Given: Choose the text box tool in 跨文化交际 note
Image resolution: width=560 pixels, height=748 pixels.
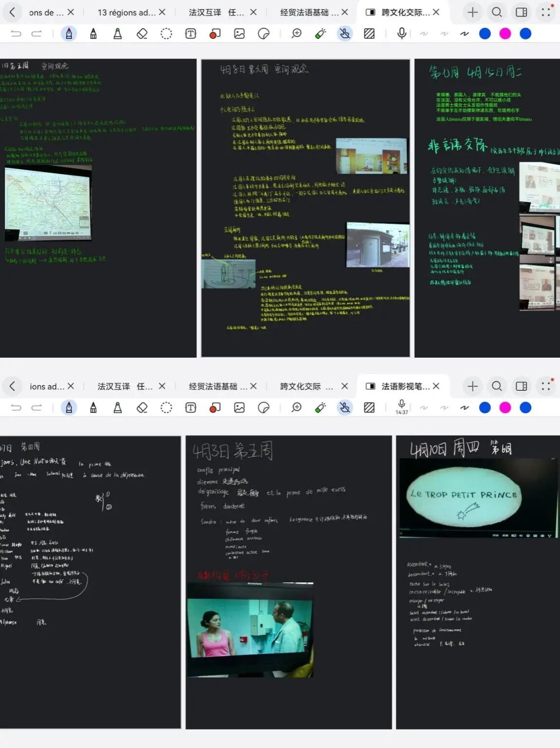Looking at the screenshot, I should [x=190, y=34].
